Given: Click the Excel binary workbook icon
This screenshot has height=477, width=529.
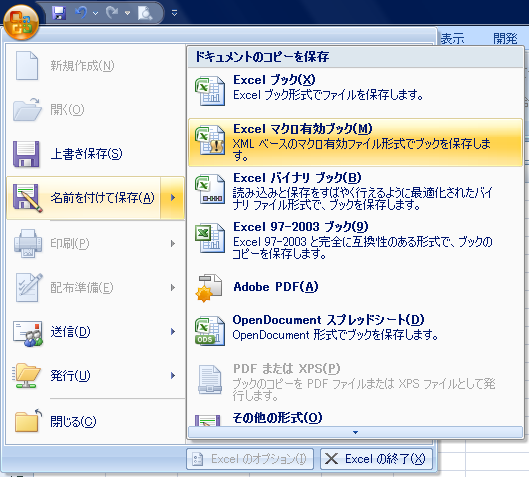Looking at the screenshot, I should click(210, 189).
